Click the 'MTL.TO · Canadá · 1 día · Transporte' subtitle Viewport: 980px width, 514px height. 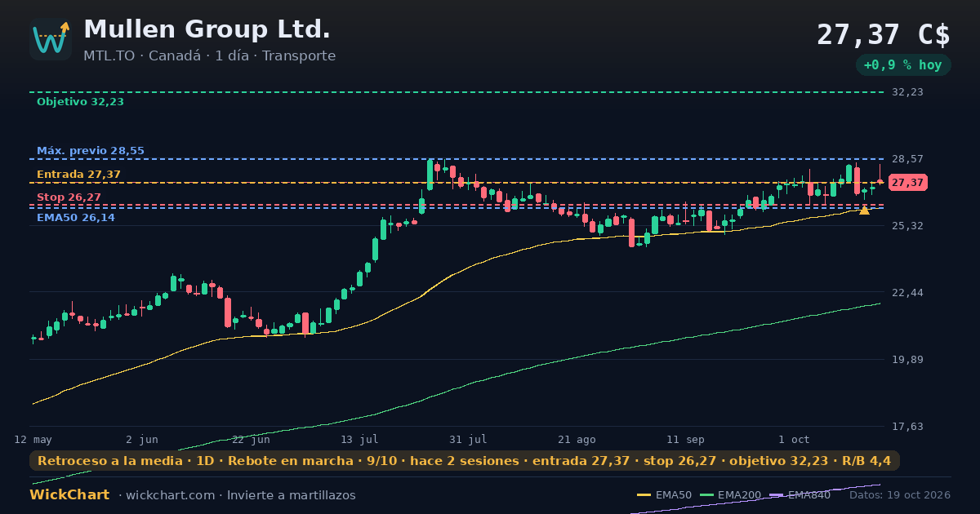pos(209,55)
